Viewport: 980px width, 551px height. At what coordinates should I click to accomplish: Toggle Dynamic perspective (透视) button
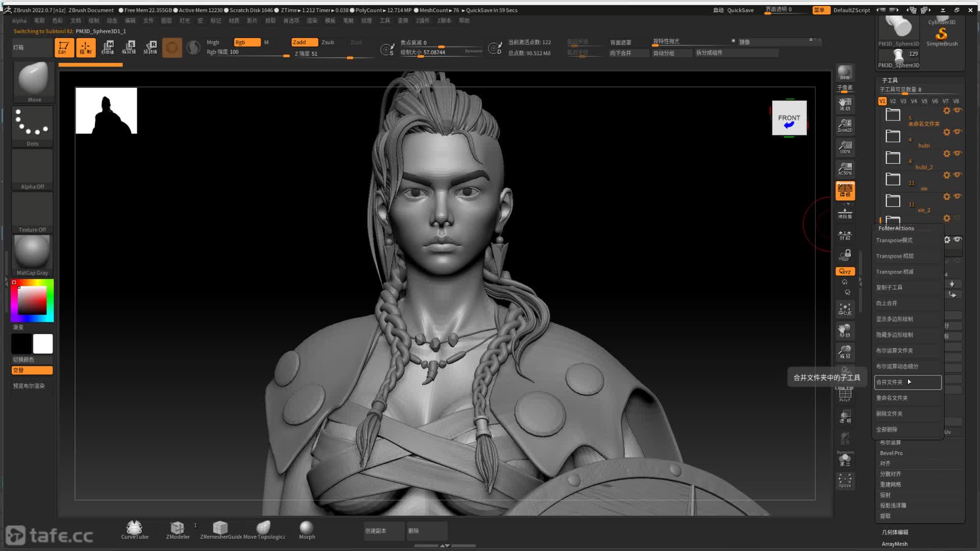pos(845,191)
